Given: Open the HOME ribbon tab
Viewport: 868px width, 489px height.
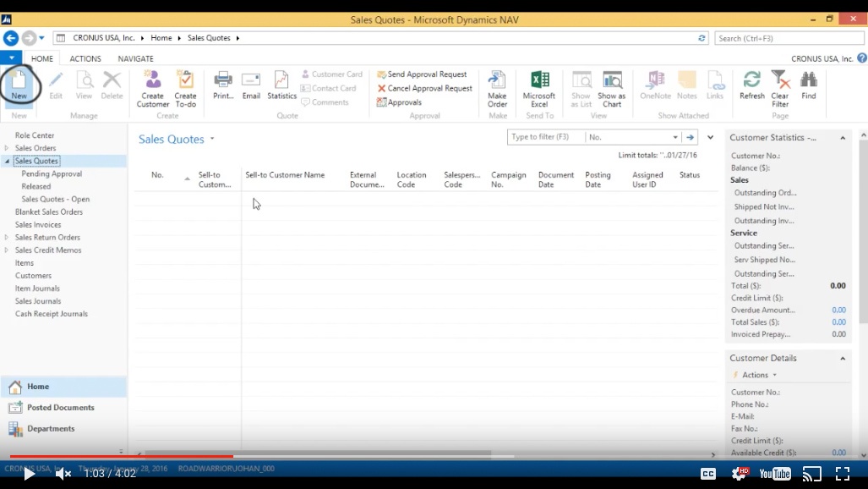Looking at the screenshot, I should click(42, 58).
